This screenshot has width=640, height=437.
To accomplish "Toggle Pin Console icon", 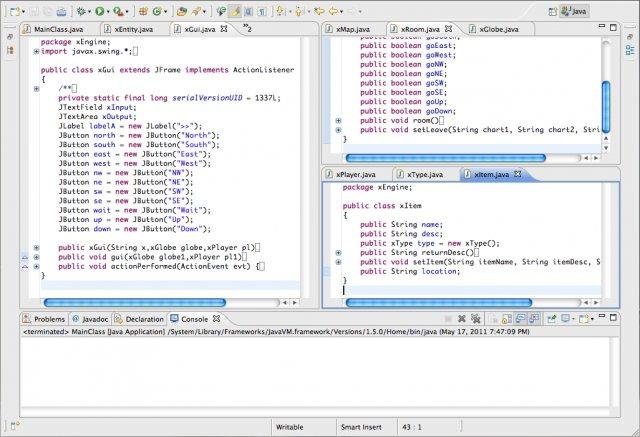I will [551, 319].
